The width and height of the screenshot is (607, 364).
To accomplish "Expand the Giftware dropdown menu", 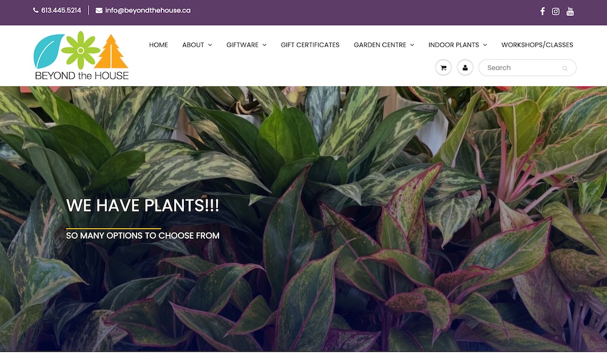I will coord(246,45).
